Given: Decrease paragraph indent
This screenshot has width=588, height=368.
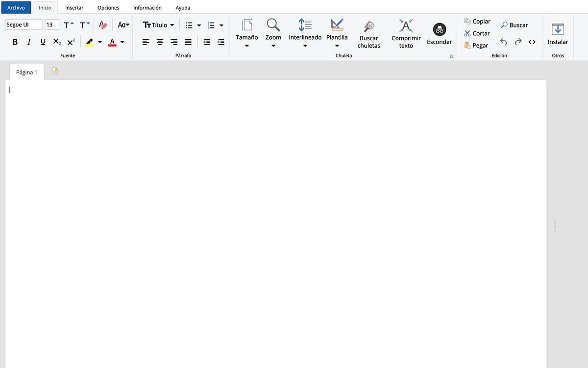Looking at the screenshot, I should coord(207,42).
